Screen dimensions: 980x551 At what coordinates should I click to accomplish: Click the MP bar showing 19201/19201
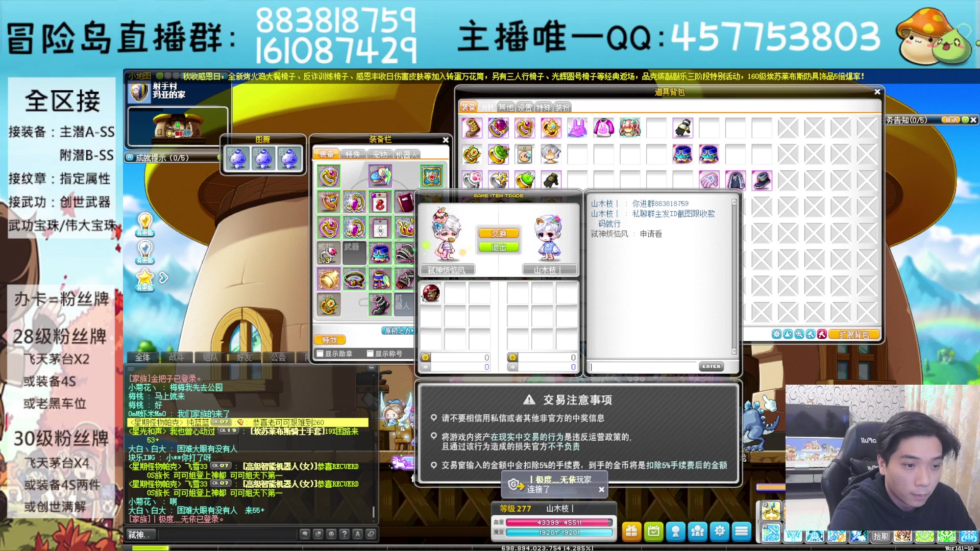click(559, 533)
